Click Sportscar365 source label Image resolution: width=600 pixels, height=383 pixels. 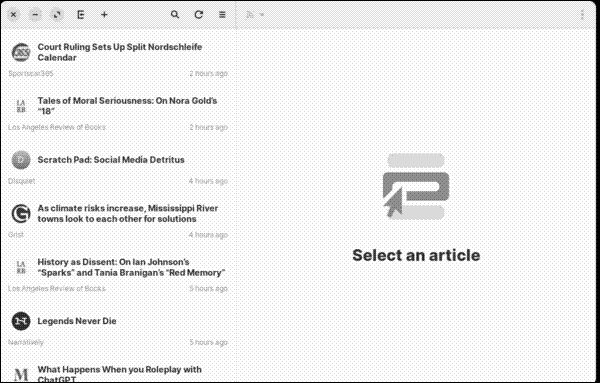(31, 73)
